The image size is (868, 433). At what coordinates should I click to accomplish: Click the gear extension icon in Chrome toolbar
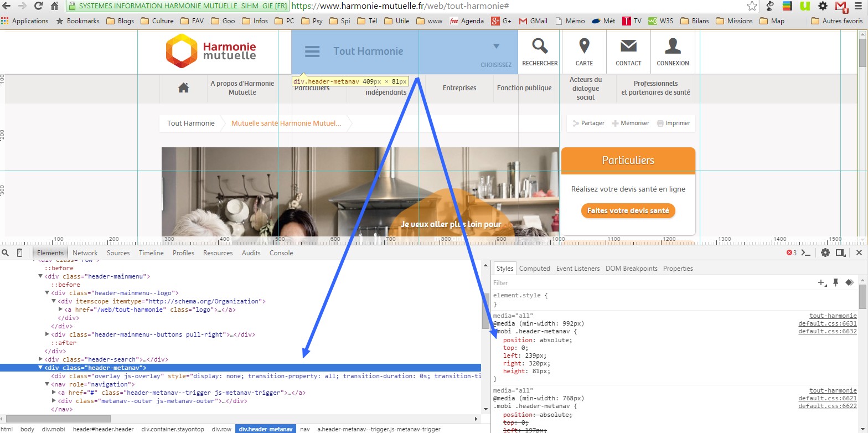823,6
